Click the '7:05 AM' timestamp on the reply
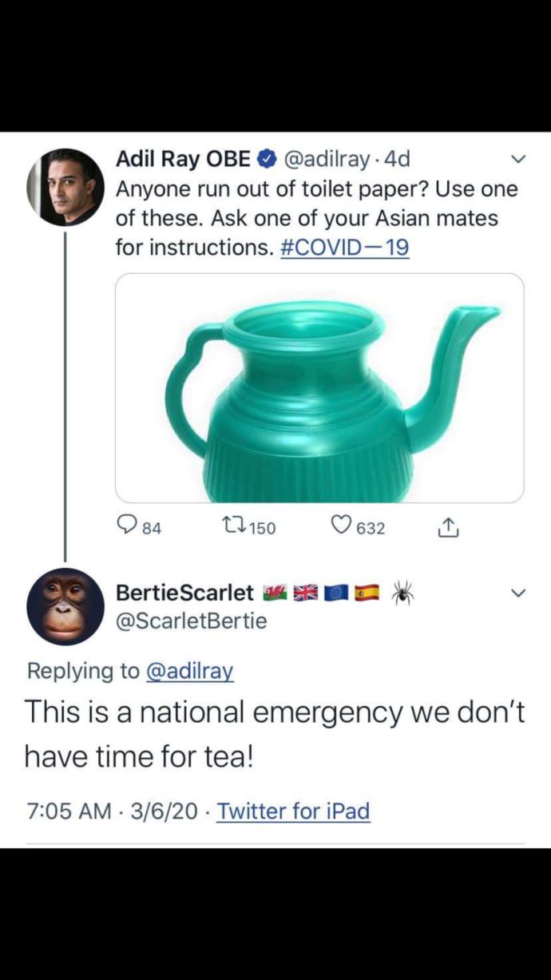The width and height of the screenshot is (551, 980). [63, 811]
